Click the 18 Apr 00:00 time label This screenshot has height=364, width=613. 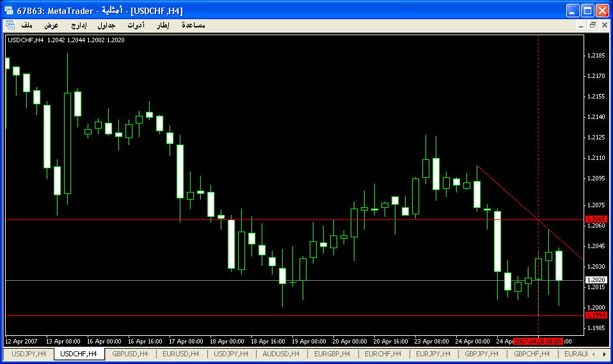[x=227, y=342]
